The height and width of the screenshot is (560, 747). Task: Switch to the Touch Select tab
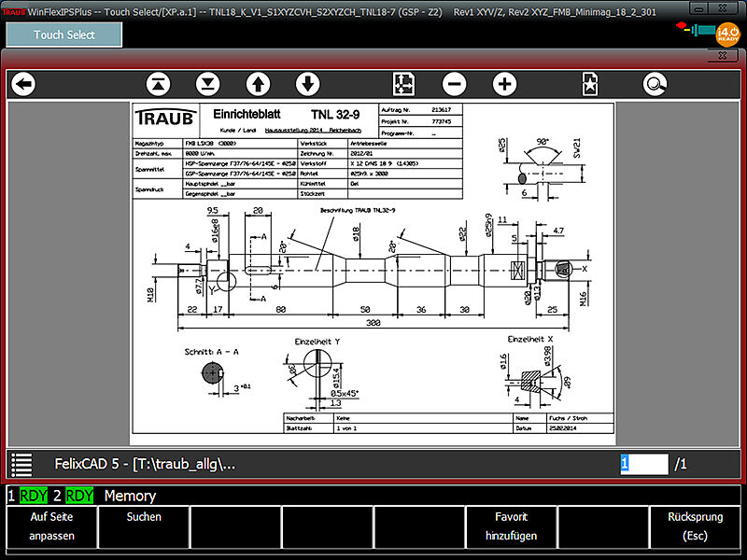tap(63, 35)
